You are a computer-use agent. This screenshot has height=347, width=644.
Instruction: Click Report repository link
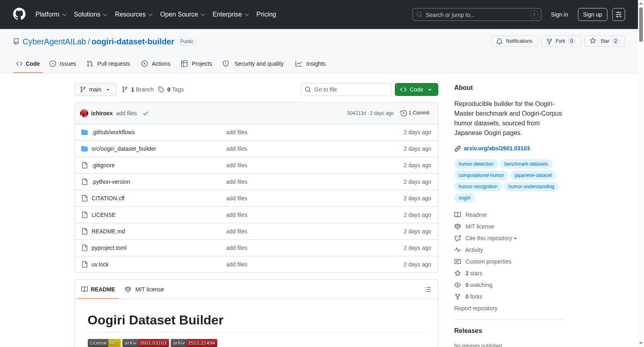[x=476, y=308]
